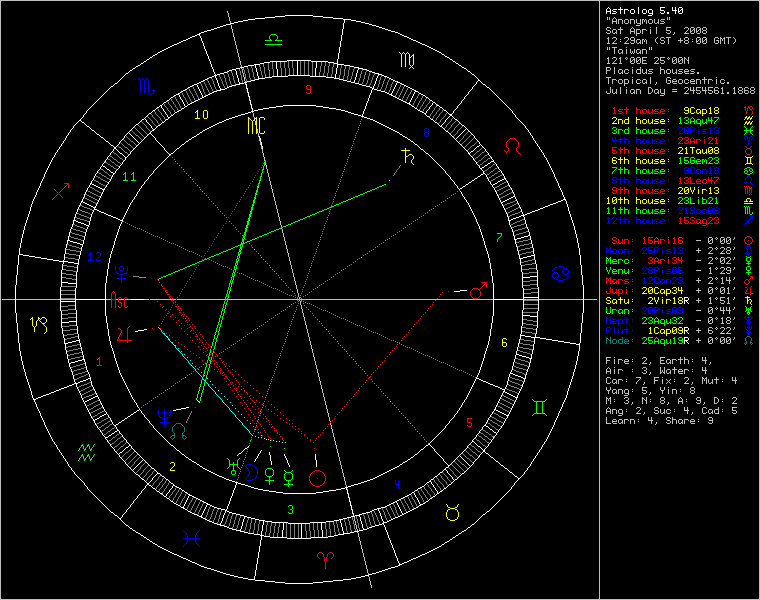The width and height of the screenshot is (760, 600).
Task: Click the "Astrolog 5.40" title text
Action: (643, 10)
